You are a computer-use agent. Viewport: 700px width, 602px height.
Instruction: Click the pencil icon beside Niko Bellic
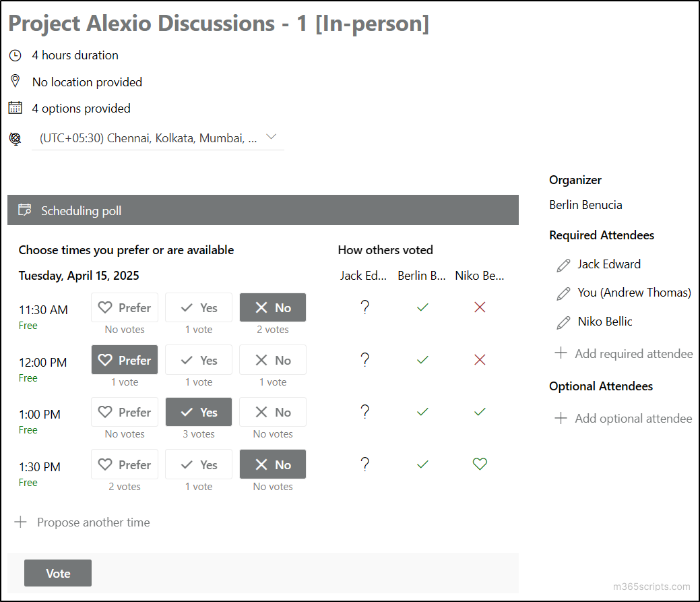(x=563, y=322)
